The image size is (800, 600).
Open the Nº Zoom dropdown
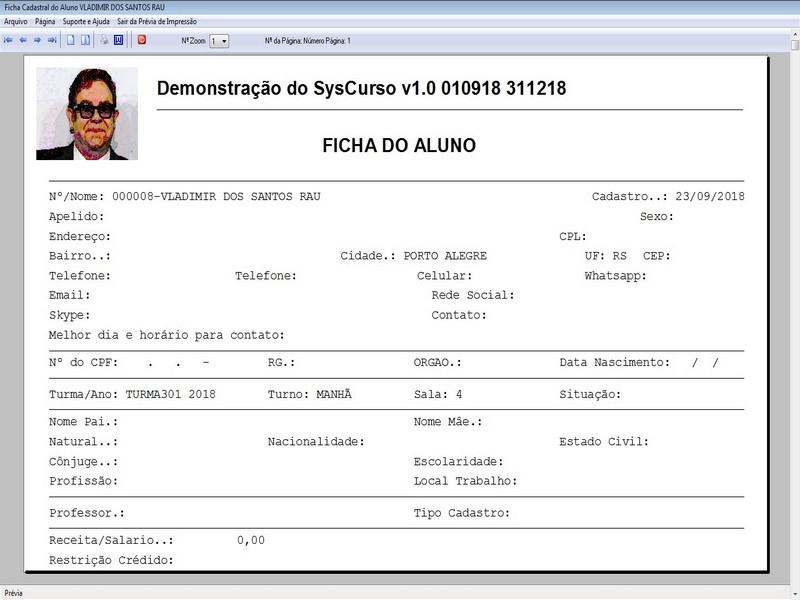tap(219, 41)
